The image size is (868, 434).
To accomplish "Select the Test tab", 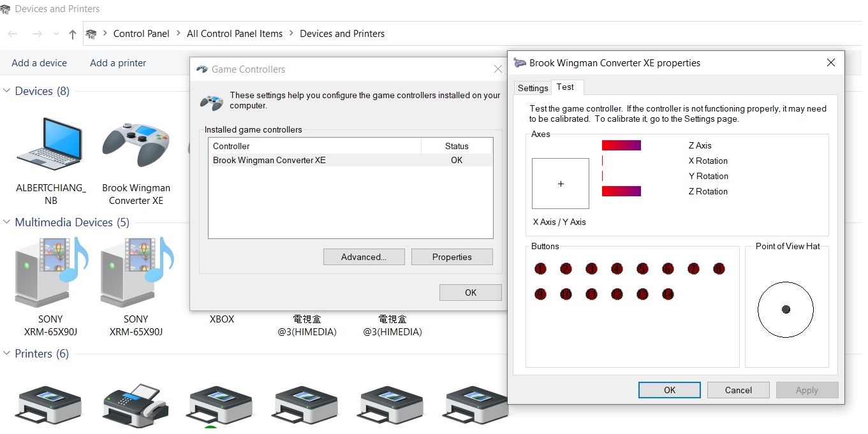I will point(566,87).
